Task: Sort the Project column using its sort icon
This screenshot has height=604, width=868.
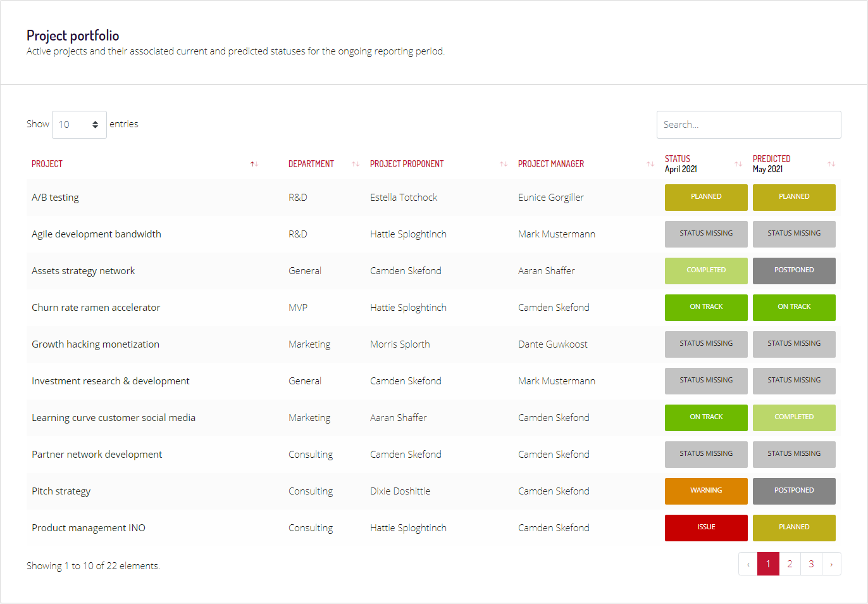Action: pyautogui.click(x=253, y=163)
